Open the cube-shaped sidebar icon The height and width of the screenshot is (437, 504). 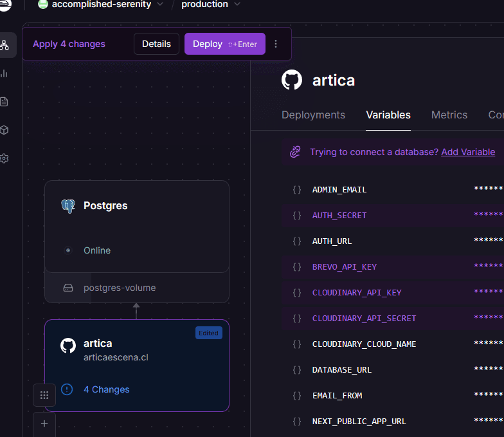(4, 130)
